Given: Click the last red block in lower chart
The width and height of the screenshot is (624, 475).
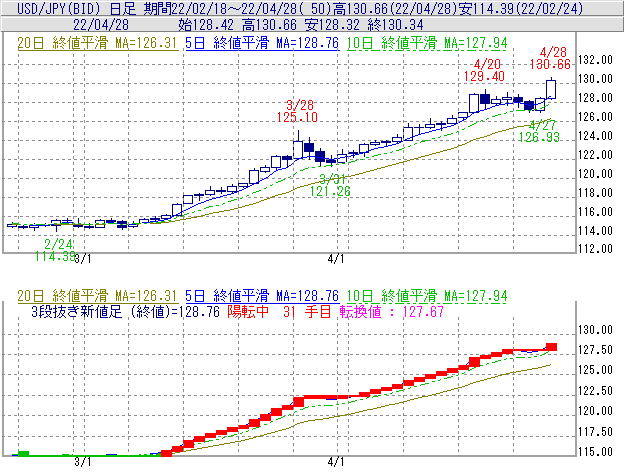Looking at the screenshot, I should (552, 347).
